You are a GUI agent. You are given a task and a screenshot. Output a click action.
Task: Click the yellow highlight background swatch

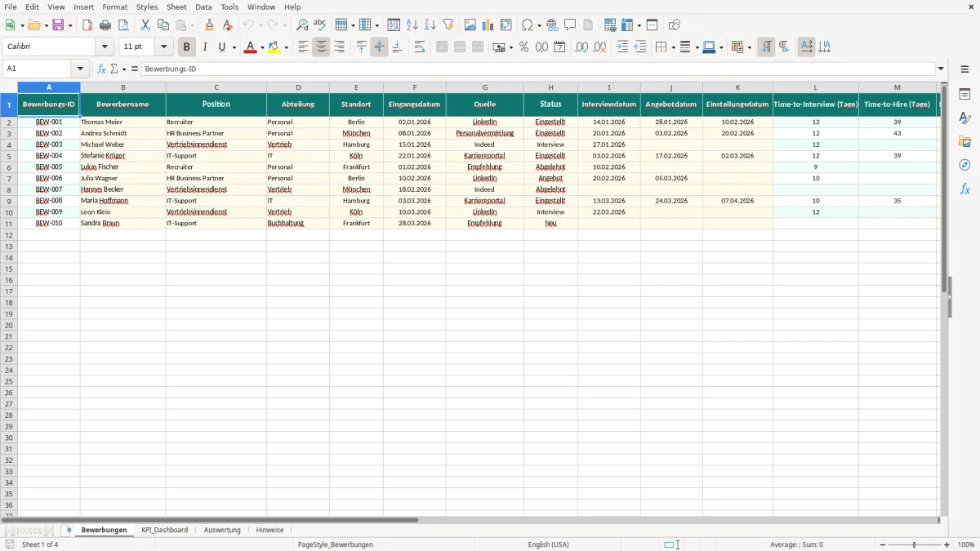click(274, 47)
